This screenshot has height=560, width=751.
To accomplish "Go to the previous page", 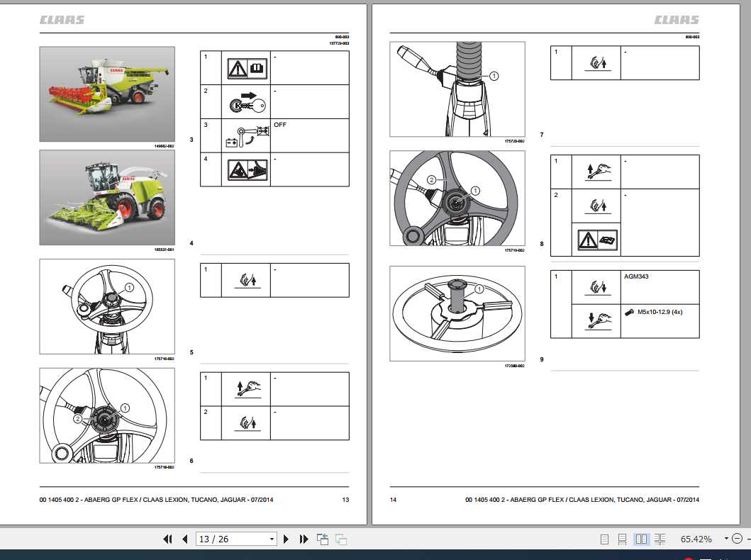I will point(185,539).
